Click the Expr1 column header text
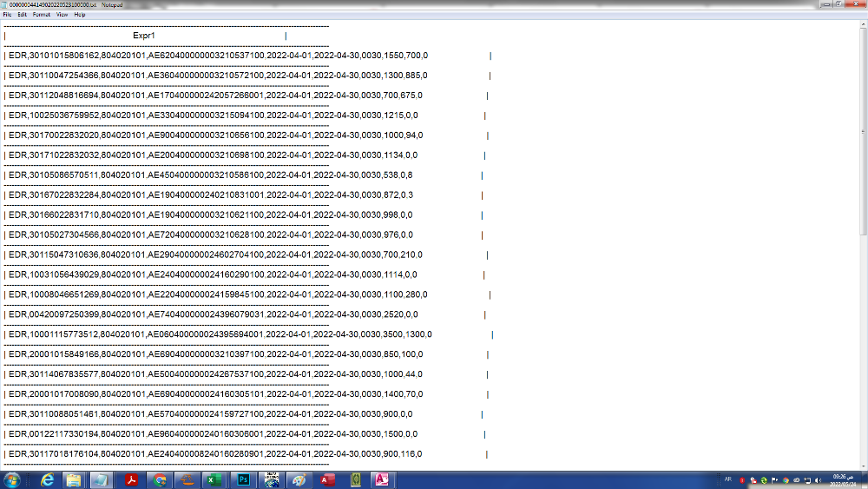 (144, 36)
